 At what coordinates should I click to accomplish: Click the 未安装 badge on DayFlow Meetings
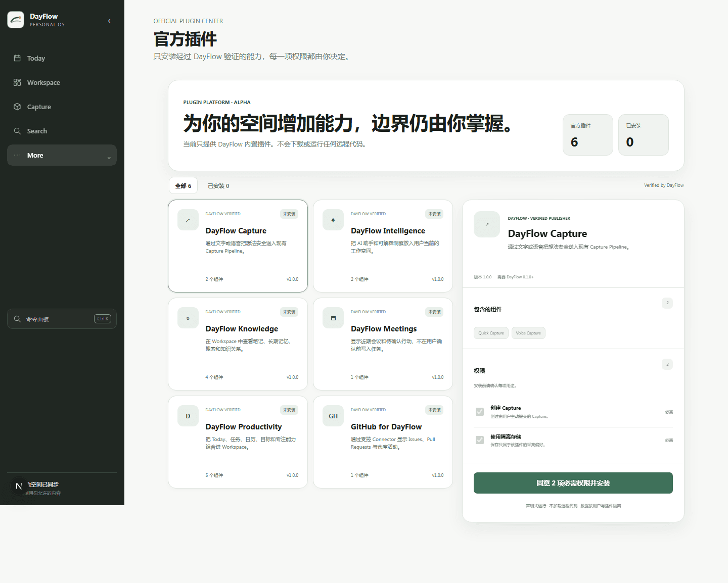coord(435,312)
